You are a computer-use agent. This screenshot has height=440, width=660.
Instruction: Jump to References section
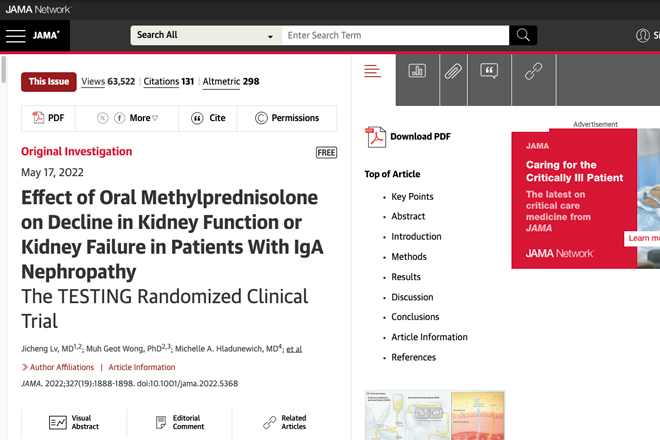coord(413,357)
